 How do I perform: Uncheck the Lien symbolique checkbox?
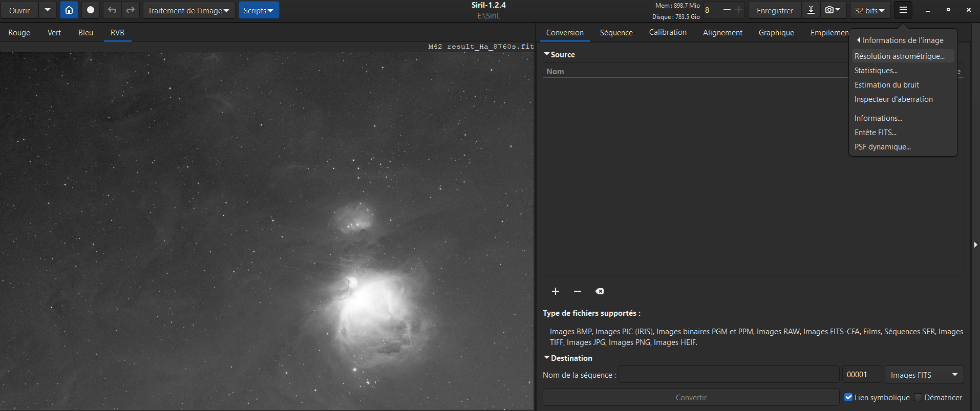click(848, 397)
